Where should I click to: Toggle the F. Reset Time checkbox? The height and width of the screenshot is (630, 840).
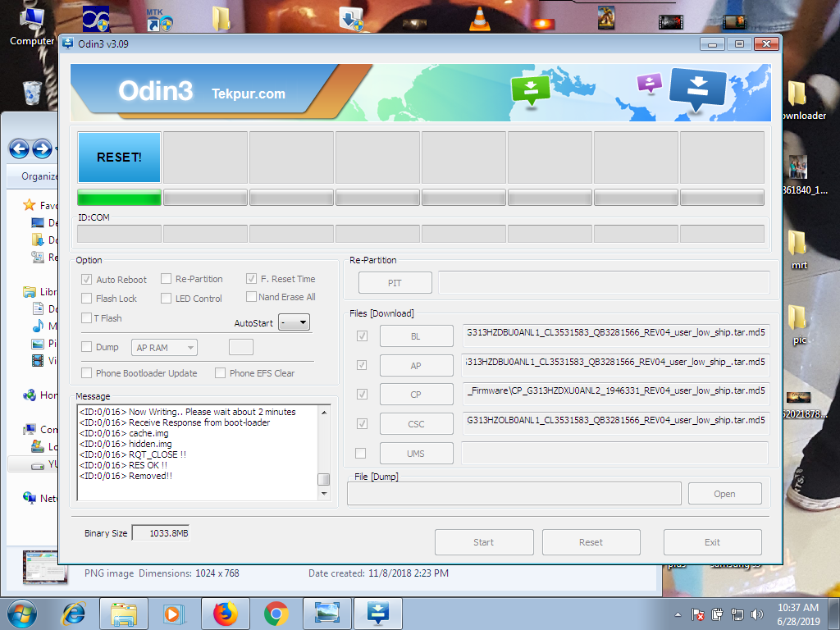point(251,279)
